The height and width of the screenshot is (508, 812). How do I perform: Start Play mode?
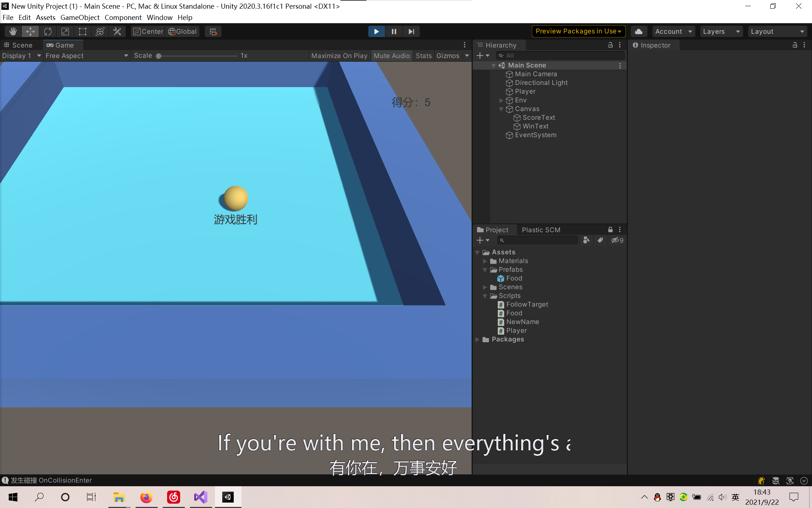(x=376, y=32)
